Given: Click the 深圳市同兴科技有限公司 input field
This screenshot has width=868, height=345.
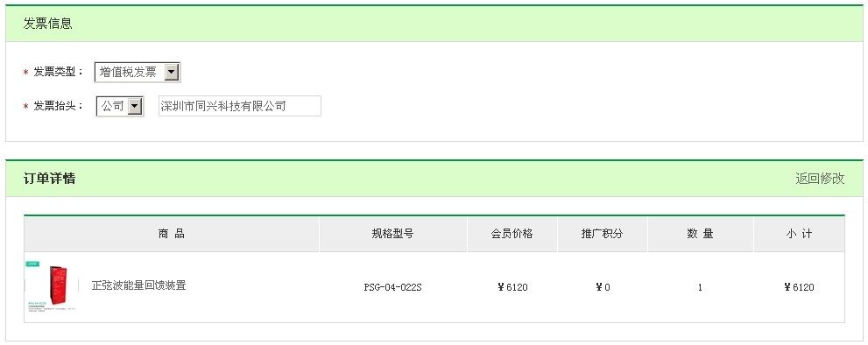Looking at the screenshot, I should 240,106.
